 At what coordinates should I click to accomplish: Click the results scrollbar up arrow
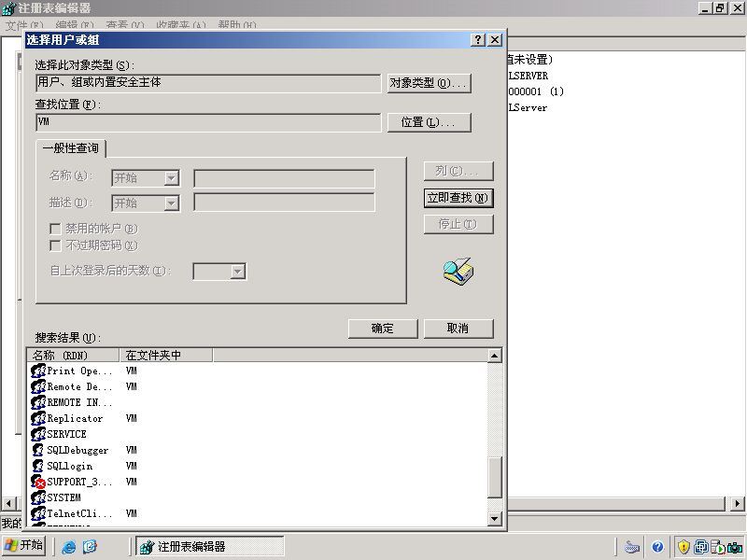coord(495,356)
